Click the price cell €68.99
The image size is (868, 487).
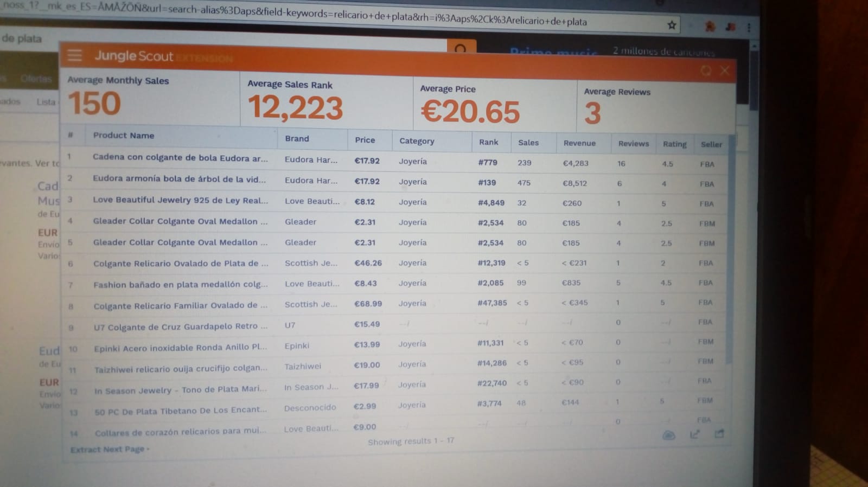(368, 304)
